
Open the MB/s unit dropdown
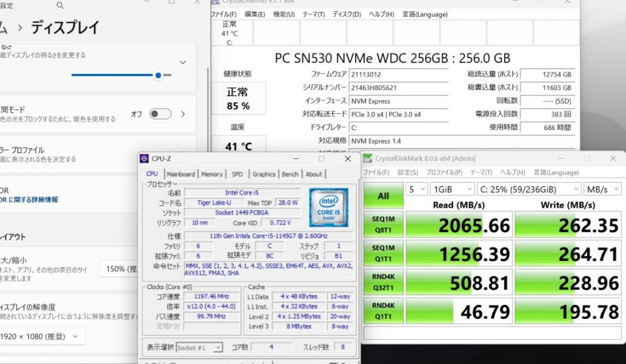(602, 189)
